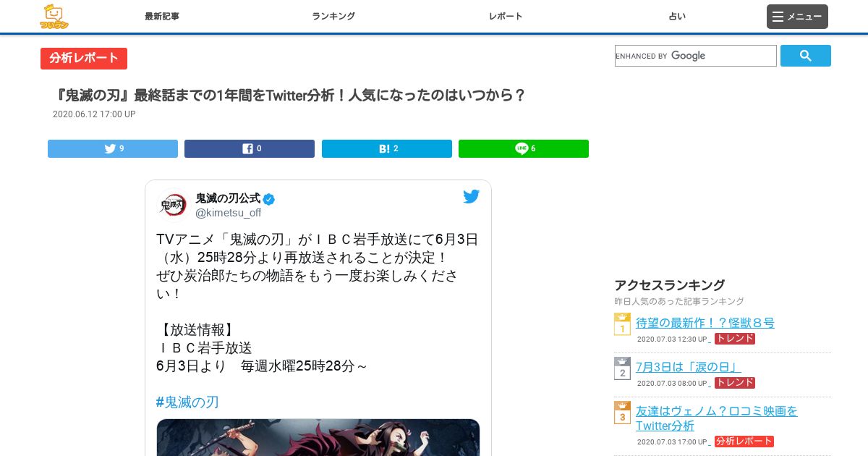Click the rank 2 crown badge
The width and height of the screenshot is (868, 456).
pos(622,368)
